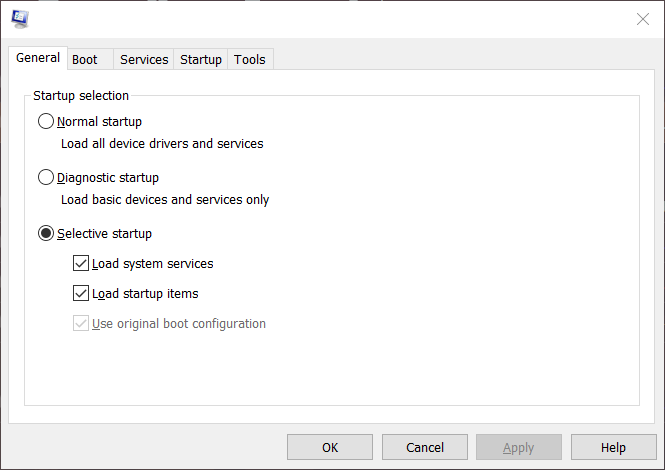Click Use original boot configuration checkbox
665x470 pixels.
pyautogui.click(x=81, y=324)
